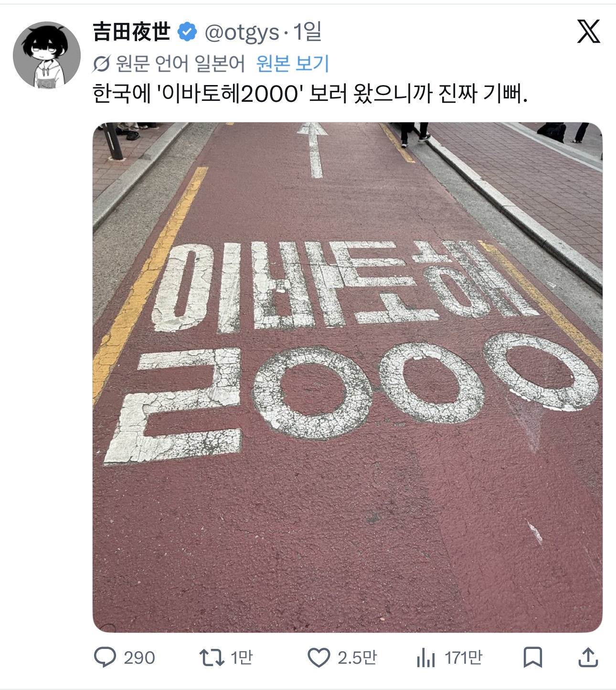Screen dimensions: 616x690
Task: Click the translated tweet text
Action: tap(310, 94)
